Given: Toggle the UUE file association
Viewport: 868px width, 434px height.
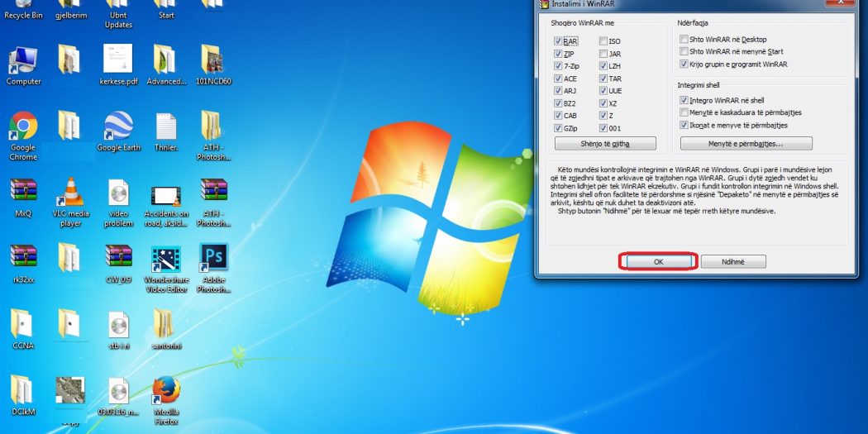Looking at the screenshot, I should [603, 91].
